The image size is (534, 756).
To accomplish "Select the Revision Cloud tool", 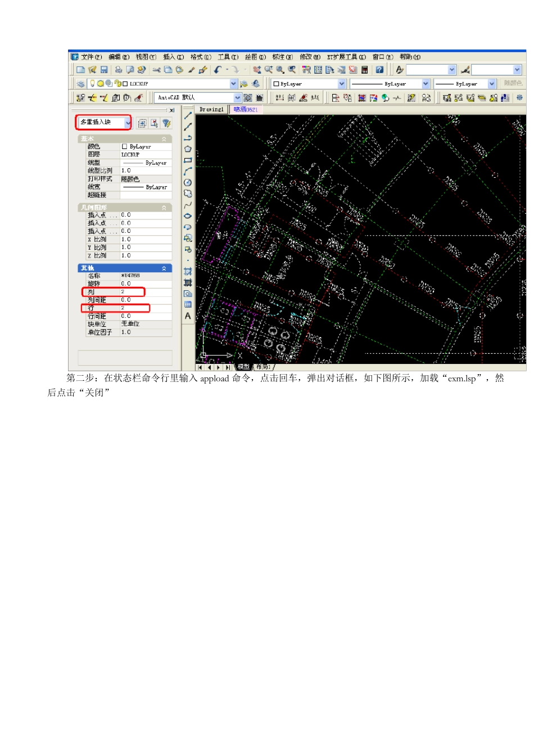I will [188, 193].
